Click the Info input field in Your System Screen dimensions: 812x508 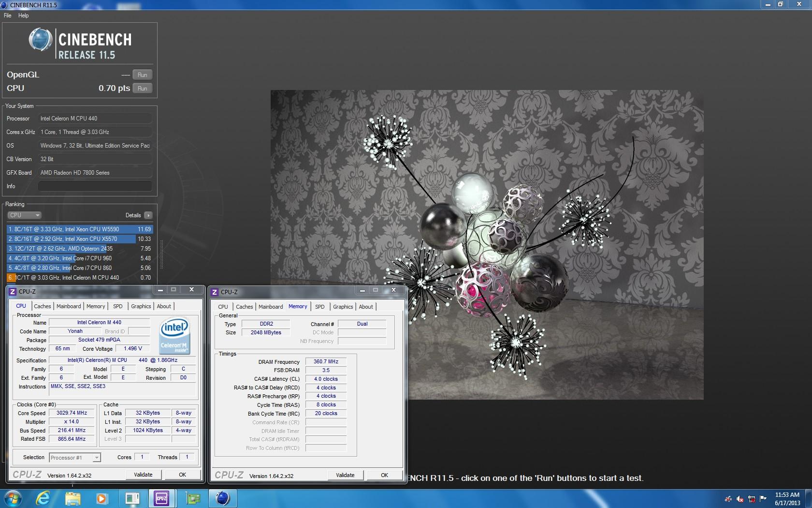[95, 186]
